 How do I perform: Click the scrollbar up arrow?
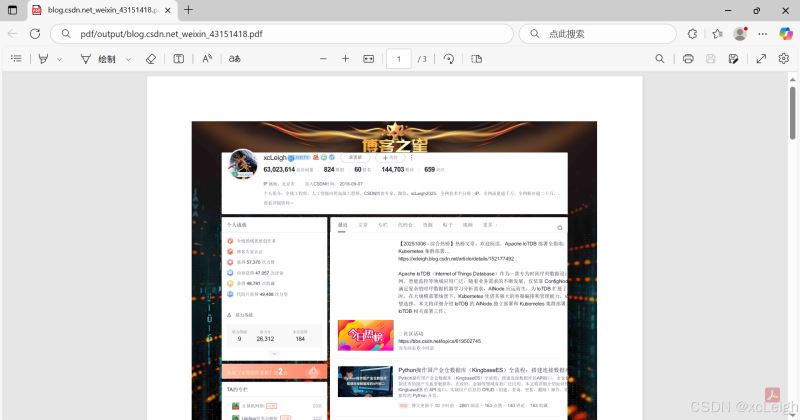(x=792, y=80)
